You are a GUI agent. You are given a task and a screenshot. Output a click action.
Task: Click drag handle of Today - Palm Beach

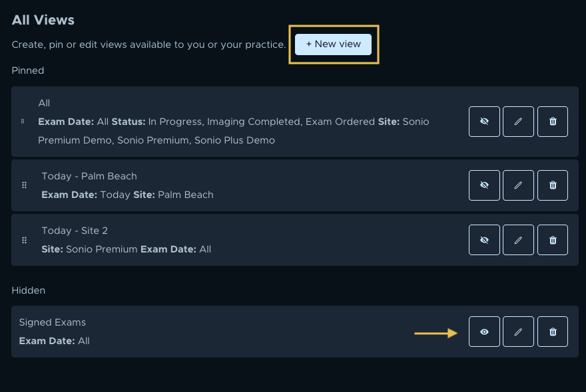(24, 185)
